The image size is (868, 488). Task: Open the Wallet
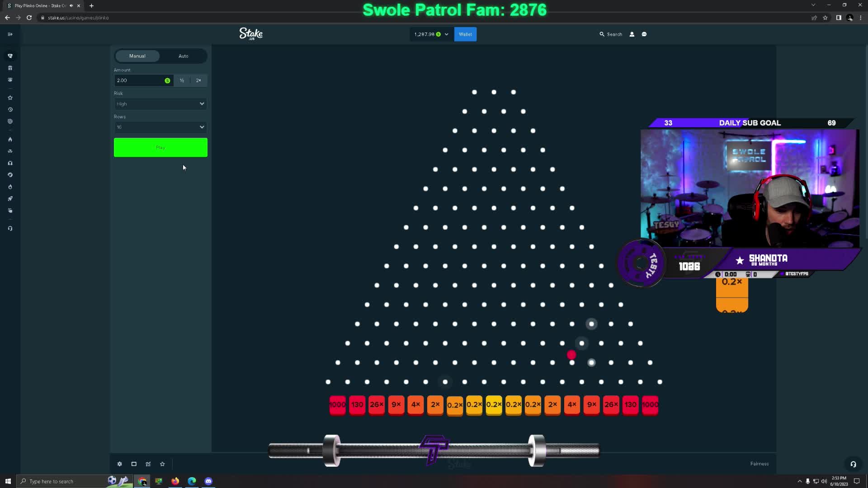(x=465, y=34)
